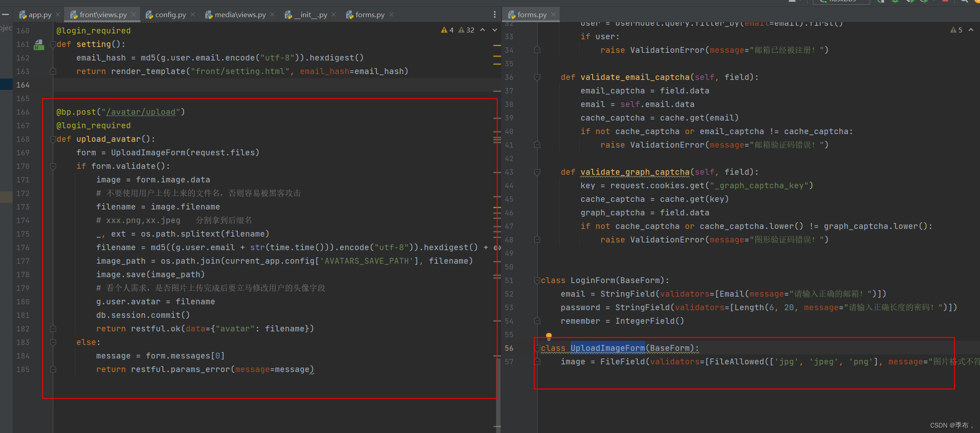Viewport: 980px width, 433px height.
Task: Click 'validate_graph_captcha' method name
Action: tap(635, 172)
